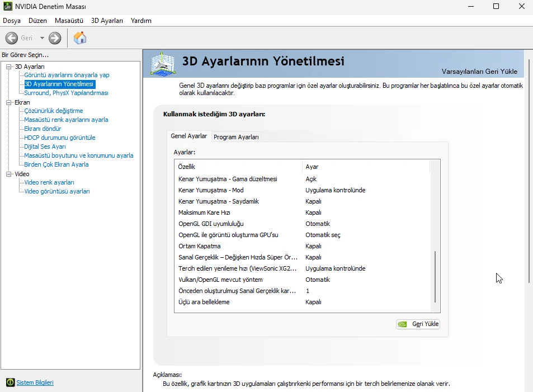
Task: Click Otomatik seç value for OpenGL GPU
Action: 323,235
